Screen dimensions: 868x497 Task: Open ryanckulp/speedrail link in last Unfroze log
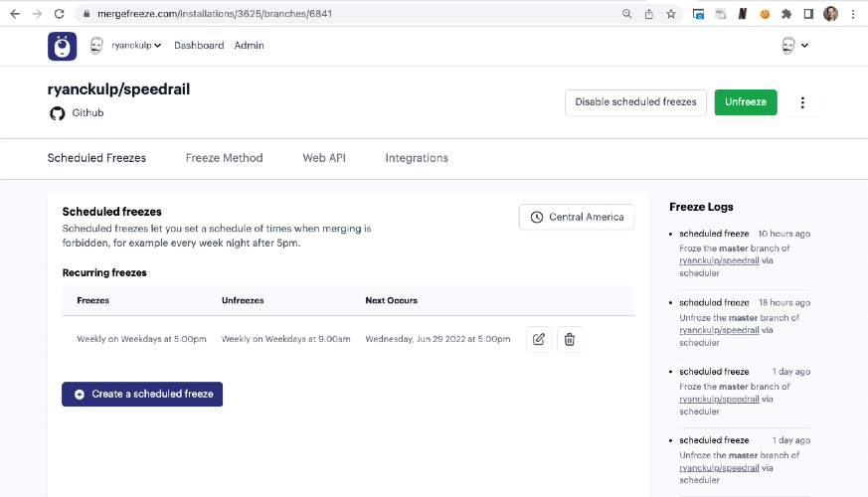tap(719, 468)
